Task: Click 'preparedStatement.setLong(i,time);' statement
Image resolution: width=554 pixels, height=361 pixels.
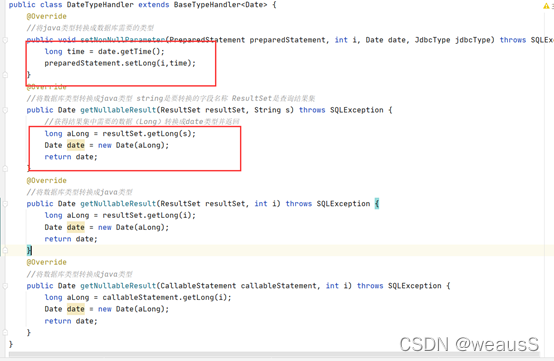Action: [x=120, y=63]
